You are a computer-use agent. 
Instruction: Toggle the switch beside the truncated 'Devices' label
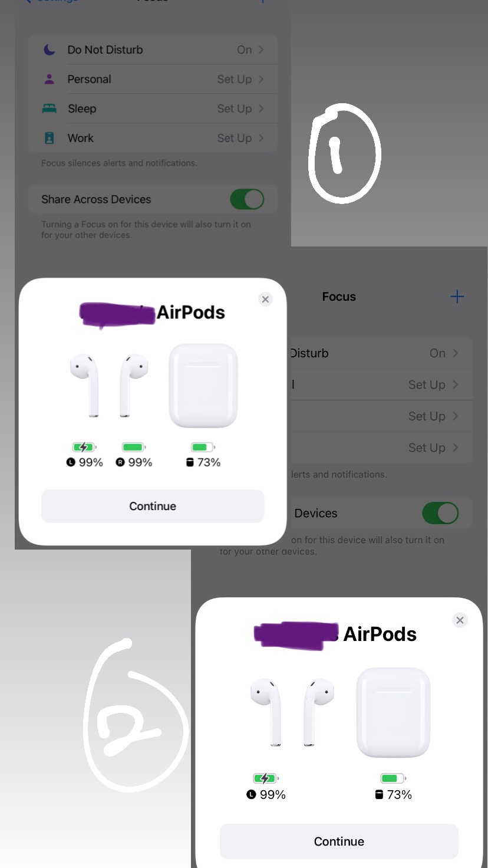coord(440,513)
